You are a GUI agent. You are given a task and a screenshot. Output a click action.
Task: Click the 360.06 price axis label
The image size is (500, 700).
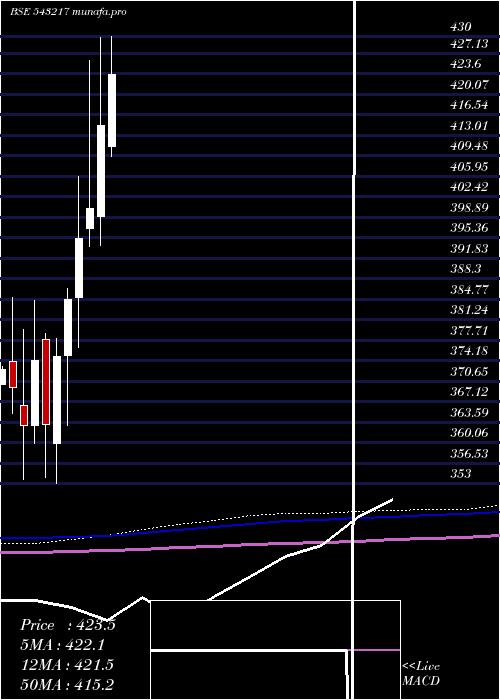[469, 433]
